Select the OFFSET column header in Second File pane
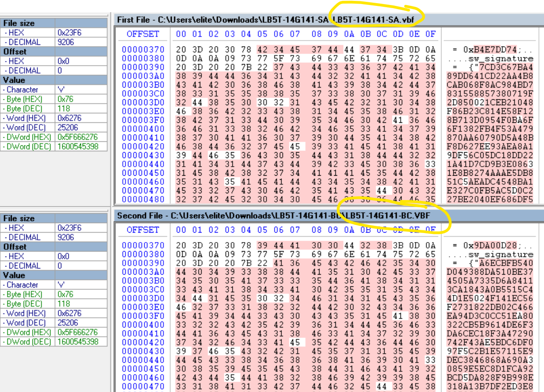The height and width of the screenshot is (392, 544). pos(143,229)
